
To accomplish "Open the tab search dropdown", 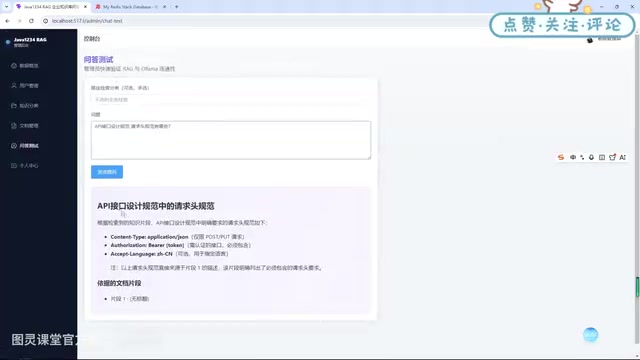I will tap(6, 7).
